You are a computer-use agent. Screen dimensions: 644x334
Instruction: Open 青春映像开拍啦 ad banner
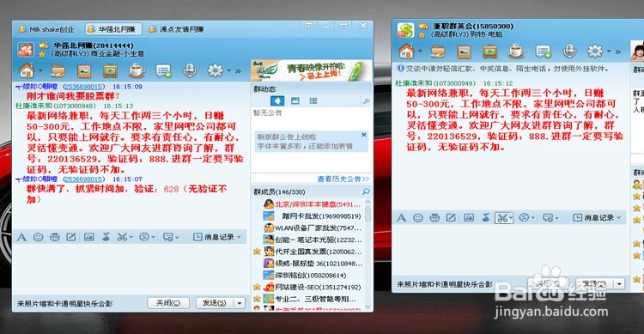(x=312, y=70)
